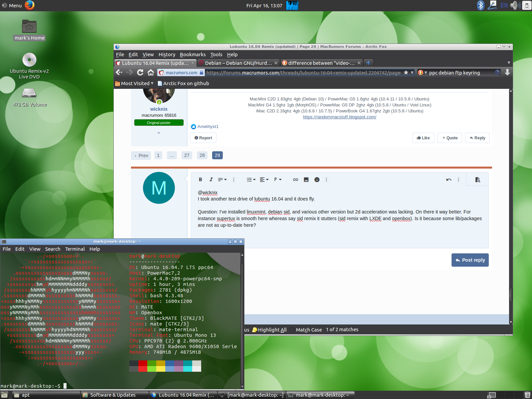The height and width of the screenshot is (399, 532).
Task: Open the text alignment dropdown
Action: coord(264,180)
